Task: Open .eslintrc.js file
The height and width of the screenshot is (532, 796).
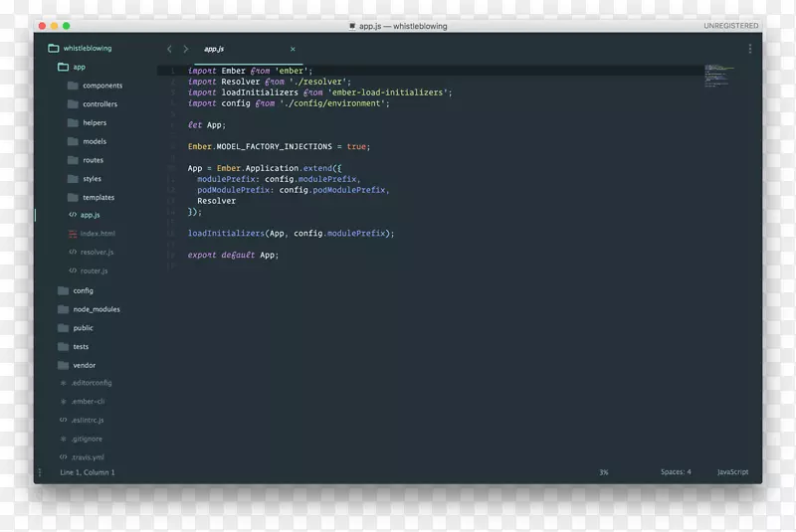Action: coord(82,421)
